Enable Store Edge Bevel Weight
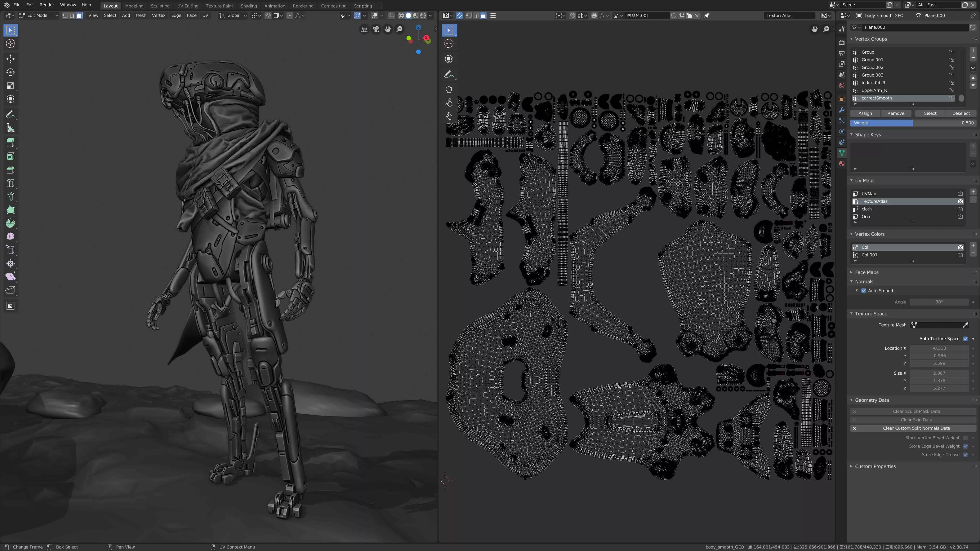This screenshot has height=551, width=980. point(965,446)
